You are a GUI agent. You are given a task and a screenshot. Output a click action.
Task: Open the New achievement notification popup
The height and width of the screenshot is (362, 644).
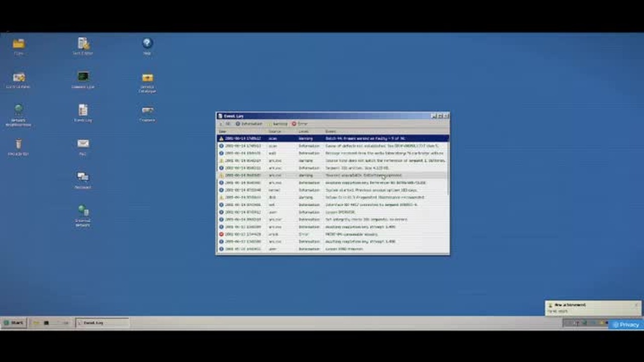593,308
